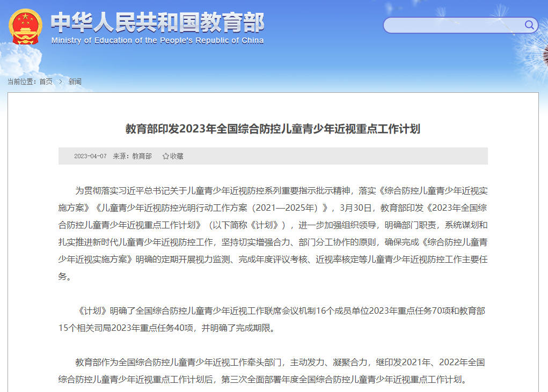Click the 当前位置 label
Viewport: 548px width, 392px height.
coord(21,82)
